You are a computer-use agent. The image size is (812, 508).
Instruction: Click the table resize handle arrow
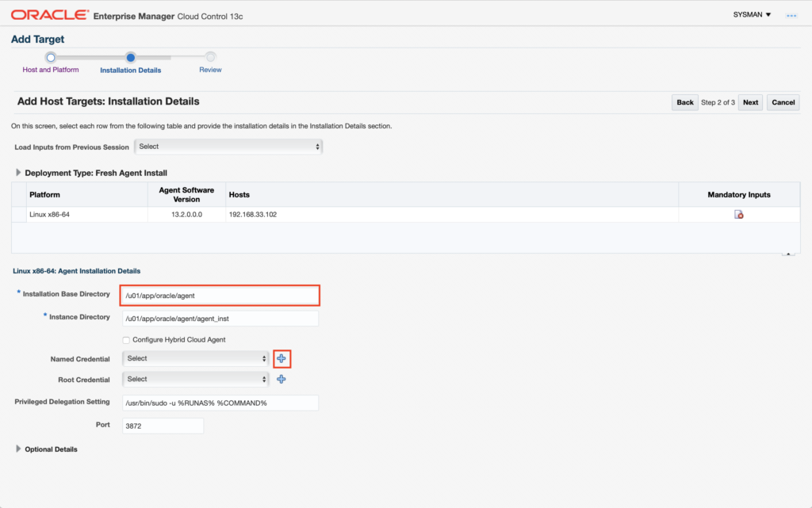point(788,254)
